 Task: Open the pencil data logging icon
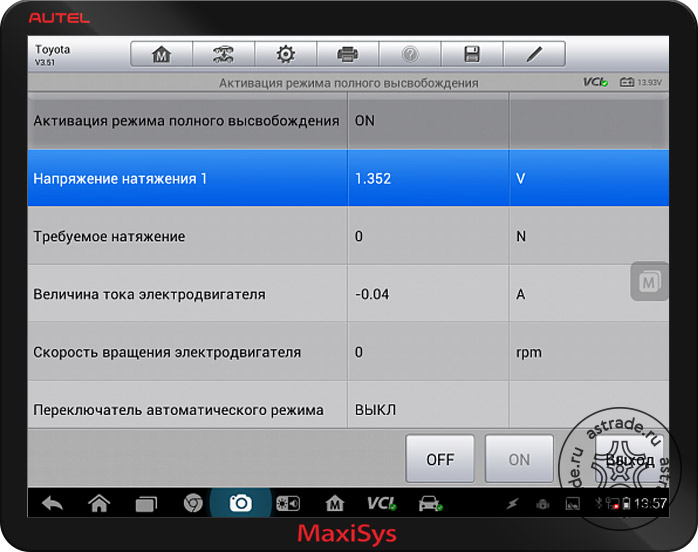pos(534,54)
